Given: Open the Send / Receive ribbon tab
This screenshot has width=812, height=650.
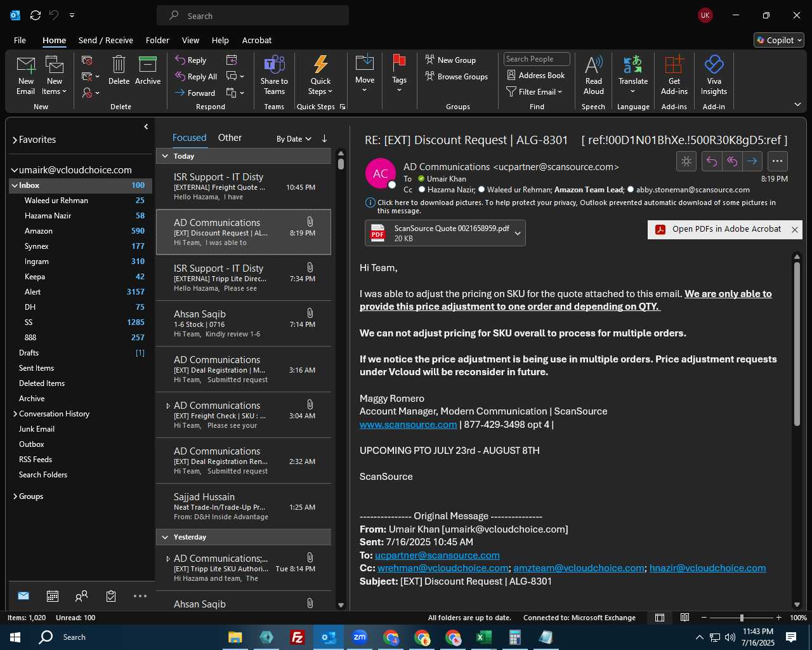Looking at the screenshot, I should 106,40.
